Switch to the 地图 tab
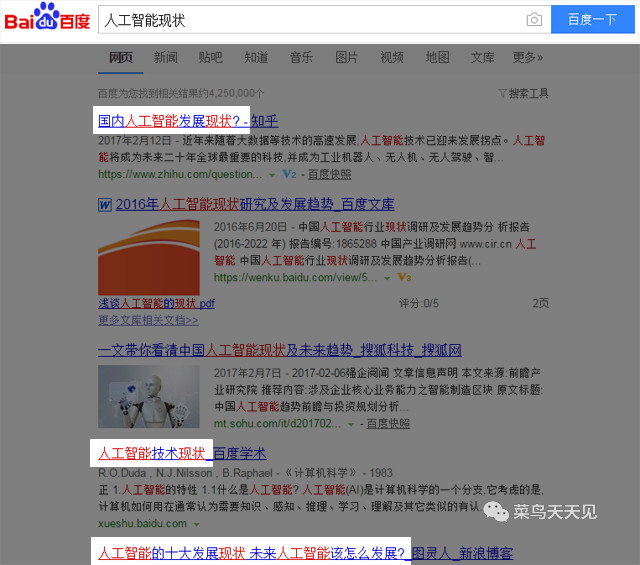This screenshot has height=565, width=640. [438, 58]
